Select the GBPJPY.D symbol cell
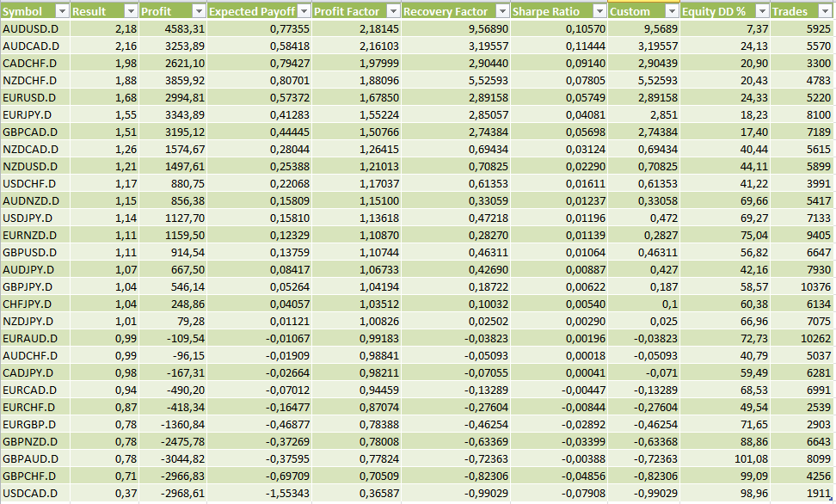The image size is (836, 504). coord(35,287)
